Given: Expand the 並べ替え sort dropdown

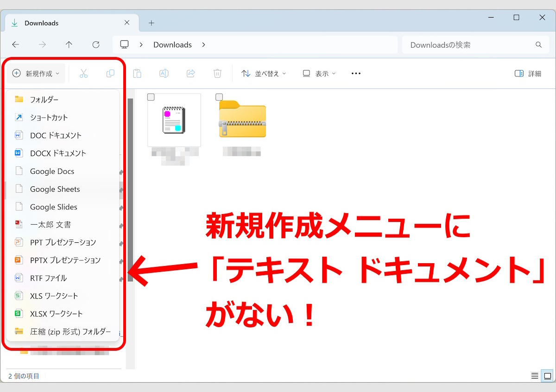Looking at the screenshot, I should [x=264, y=74].
